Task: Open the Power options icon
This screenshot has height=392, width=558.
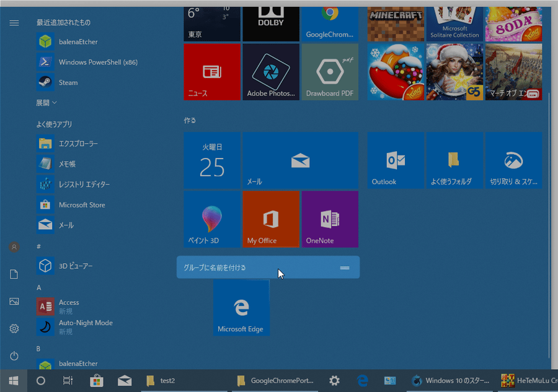Action: pyautogui.click(x=14, y=355)
